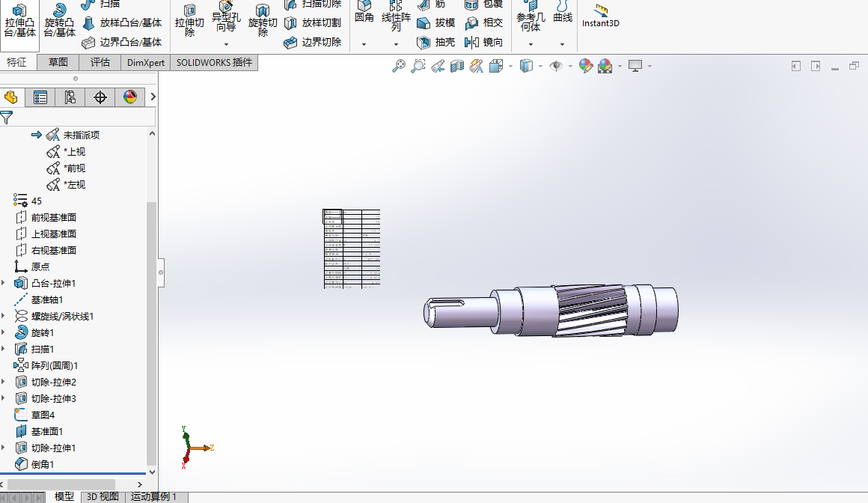Image resolution: width=868 pixels, height=503 pixels.
Task: Switch to the SOLIDWORKS 插件 tab
Action: [214, 63]
